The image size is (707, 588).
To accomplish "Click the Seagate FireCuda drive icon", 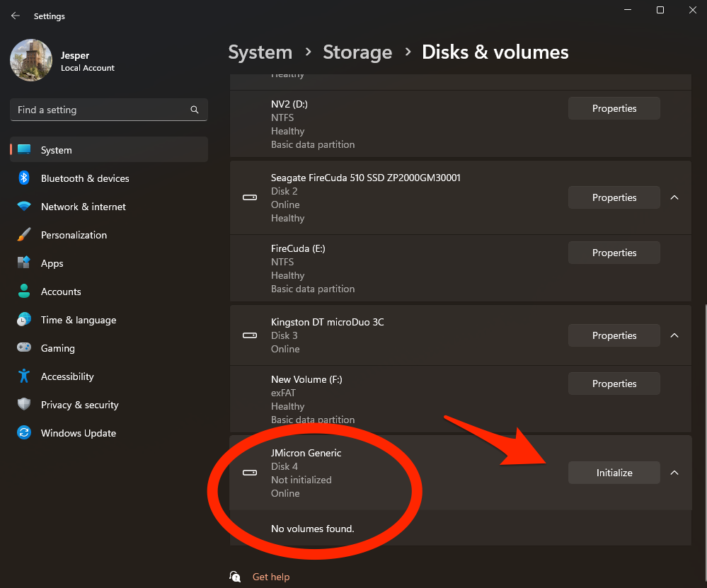I will tap(250, 197).
